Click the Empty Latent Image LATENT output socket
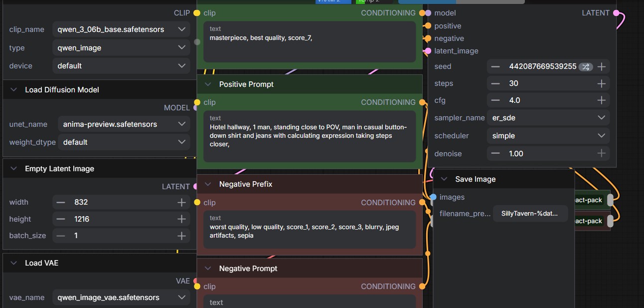The width and height of the screenshot is (644, 308). [x=195, y=187]
